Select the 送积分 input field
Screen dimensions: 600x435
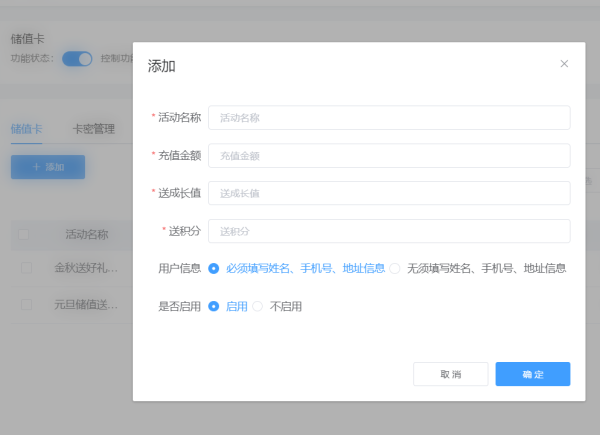point(389,231)
